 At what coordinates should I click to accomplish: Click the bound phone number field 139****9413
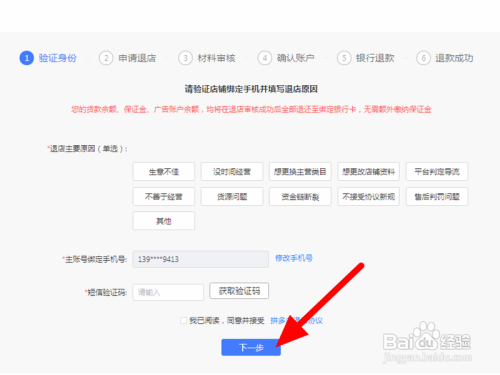(x=201, y=259)
